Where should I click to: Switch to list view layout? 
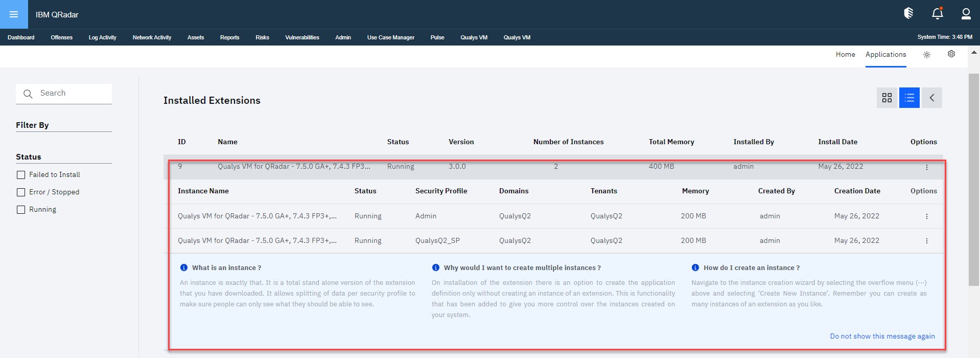point(909,98)
